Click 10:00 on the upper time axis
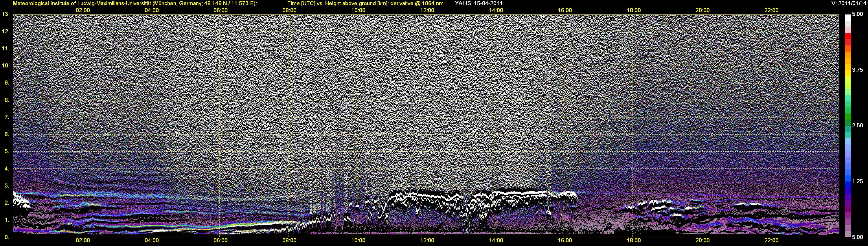Screen dimensions: 868x246 (x=358, y=10)
